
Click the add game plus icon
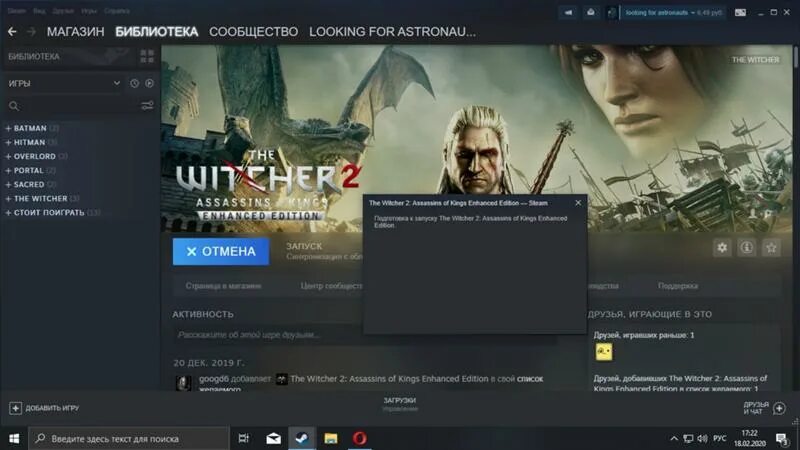click(x=15, y=408)
